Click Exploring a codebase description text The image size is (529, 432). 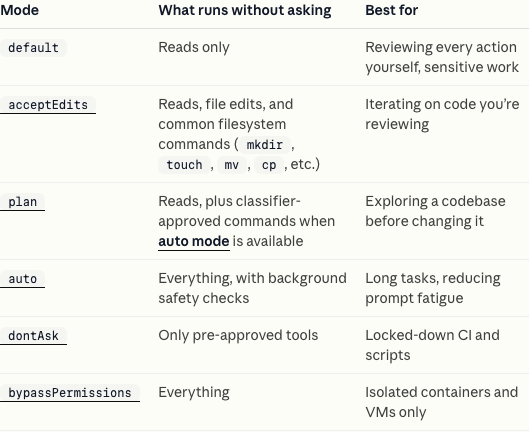pyautogui.click(x=435, y=211)
